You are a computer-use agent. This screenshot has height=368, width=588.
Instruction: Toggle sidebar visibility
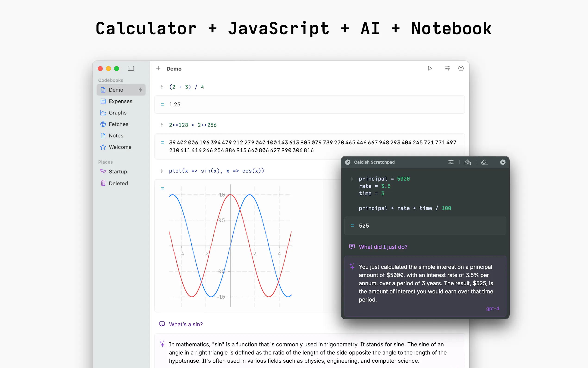click(131, 68)
